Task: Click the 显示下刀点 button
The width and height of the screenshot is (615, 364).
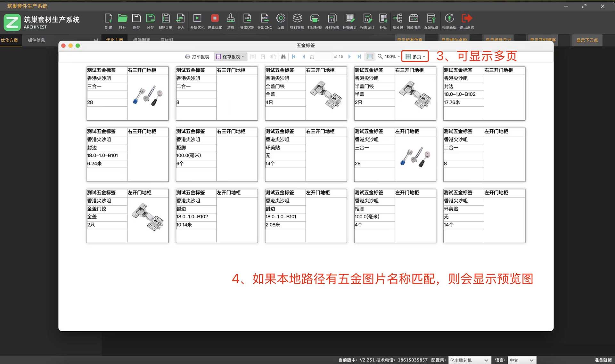Action: (587, 40)
